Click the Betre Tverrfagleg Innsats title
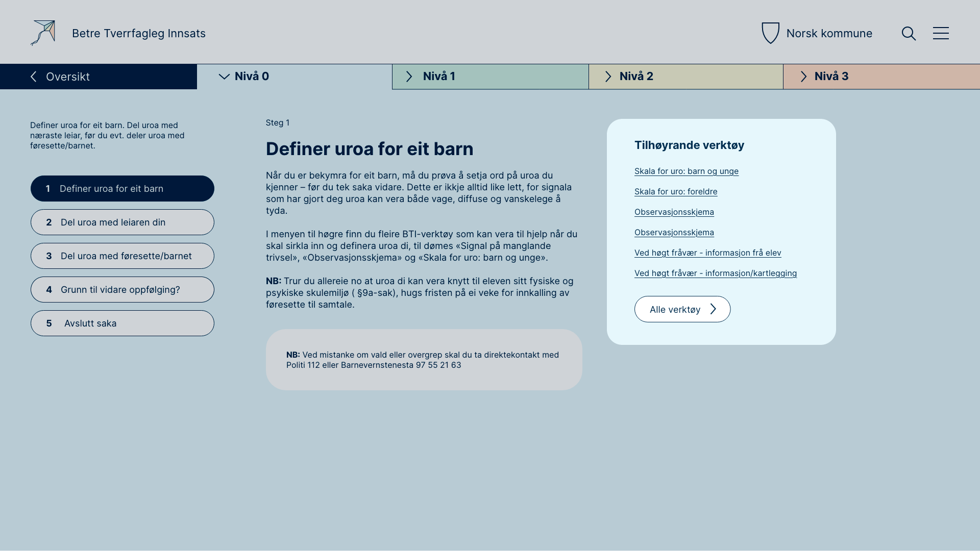 [x=139, y=34]
